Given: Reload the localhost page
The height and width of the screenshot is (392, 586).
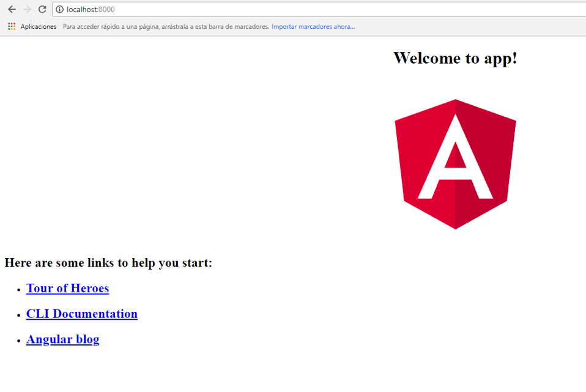Looking at the screenshot, I should pos(42,9).
